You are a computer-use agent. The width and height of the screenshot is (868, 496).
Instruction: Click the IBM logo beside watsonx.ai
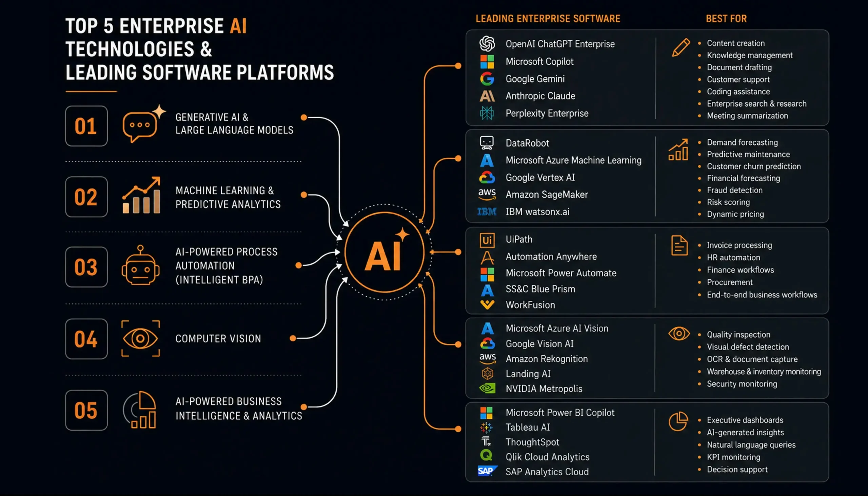click(487, 212)
